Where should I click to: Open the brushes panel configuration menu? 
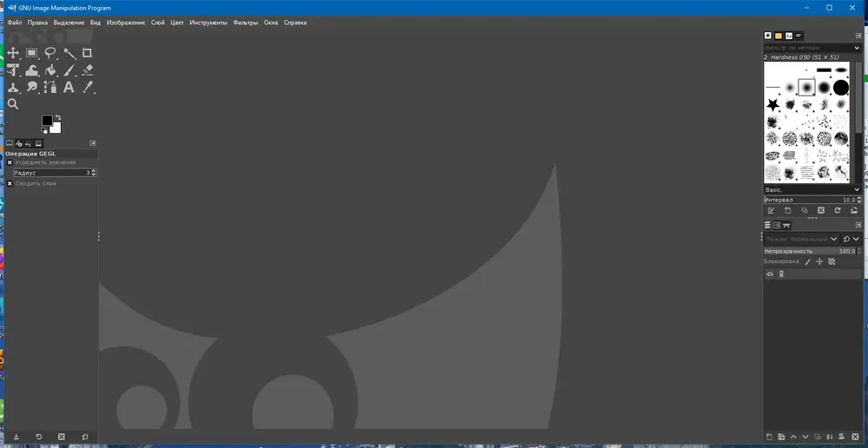tap(858, 36)
